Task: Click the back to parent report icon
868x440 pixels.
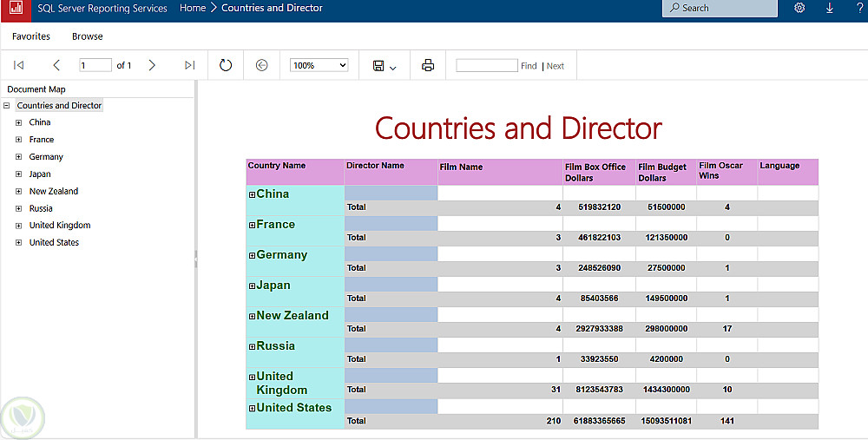Action: click(x=261, y=65)
